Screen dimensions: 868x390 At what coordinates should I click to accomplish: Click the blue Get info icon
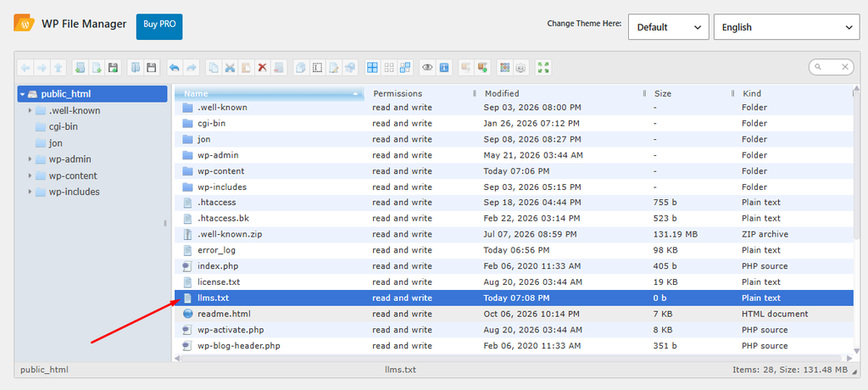(444, 68)
